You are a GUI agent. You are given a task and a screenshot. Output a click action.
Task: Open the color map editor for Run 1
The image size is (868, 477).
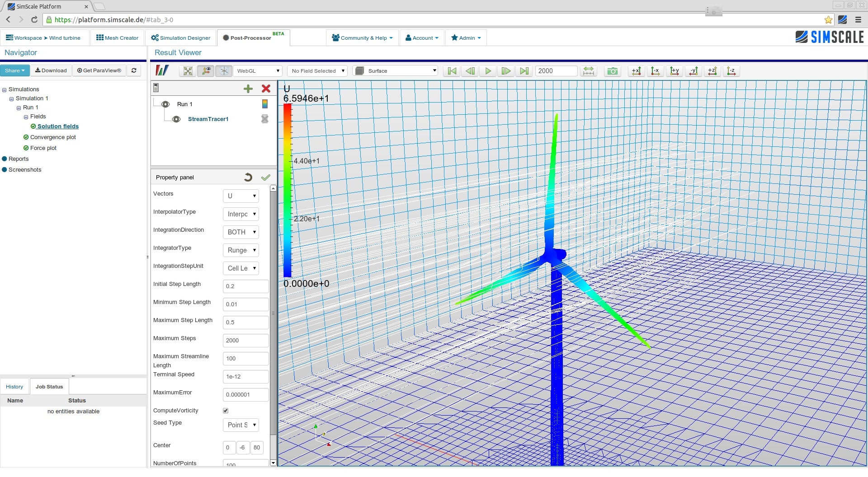pyautogui.click(x=264, y=104)
